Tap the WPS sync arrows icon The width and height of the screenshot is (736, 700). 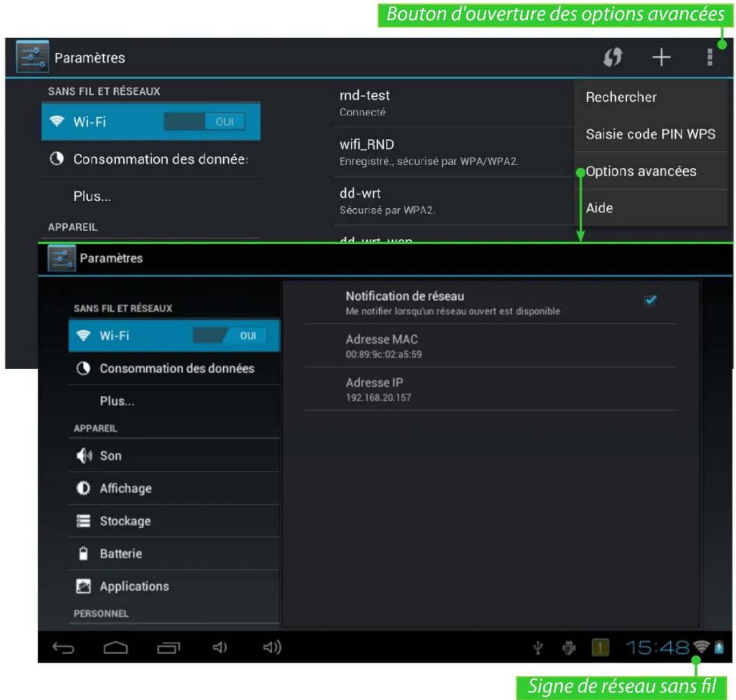pos(612,57)
